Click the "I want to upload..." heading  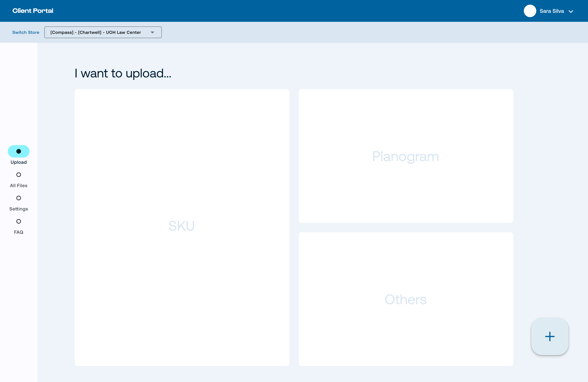click(123, 73)
